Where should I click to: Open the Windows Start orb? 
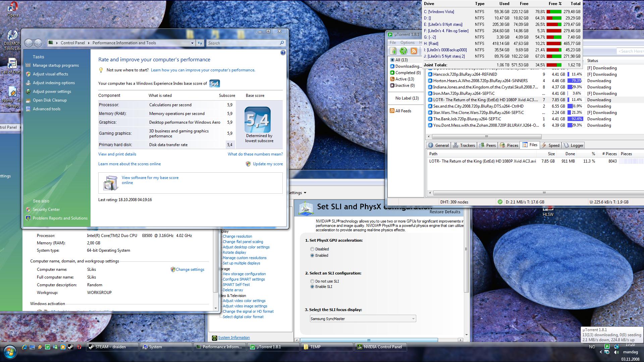click(10, 352)
